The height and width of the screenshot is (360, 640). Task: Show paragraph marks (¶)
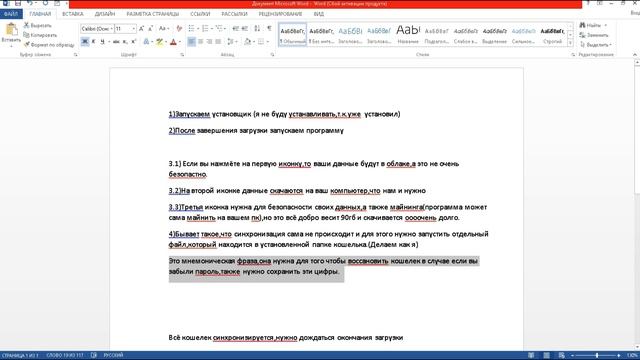(269, 29)
